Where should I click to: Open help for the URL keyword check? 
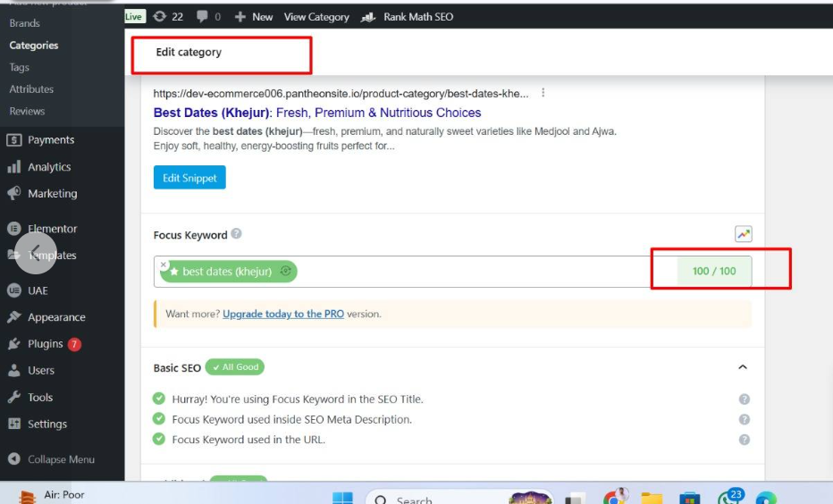pos(744,440)
